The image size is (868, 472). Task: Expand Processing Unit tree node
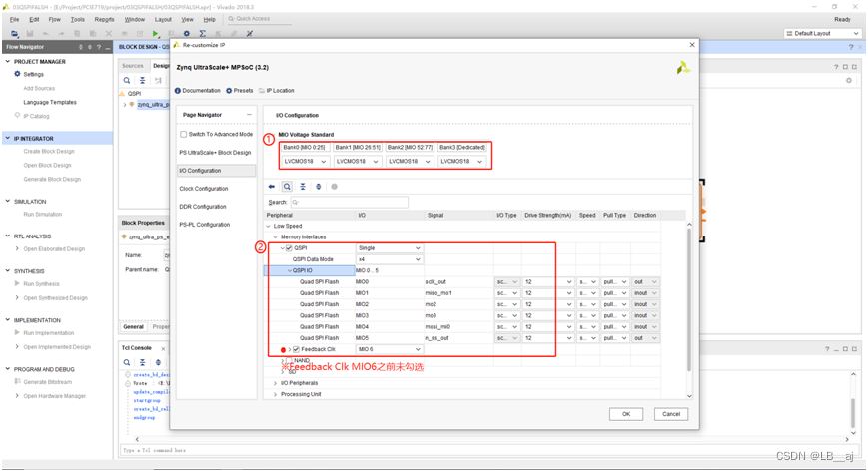(x=275, y=394)
